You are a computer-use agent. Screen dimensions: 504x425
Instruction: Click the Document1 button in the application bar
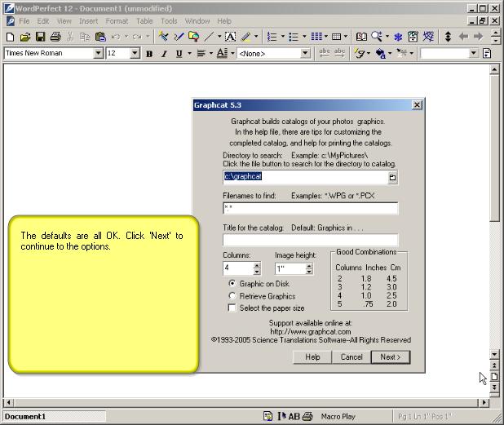55,417
